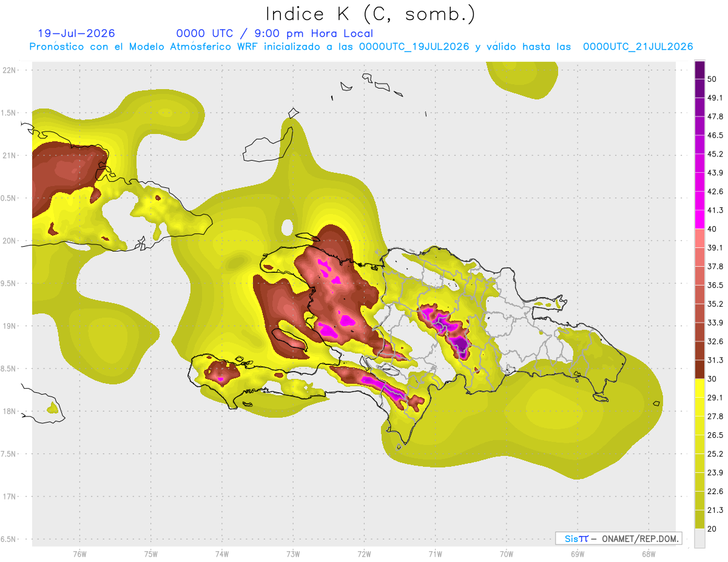Screen dimensions: 728x562
Task: Click the colorbar value '41.3'
Action: (x=715, y=210)
